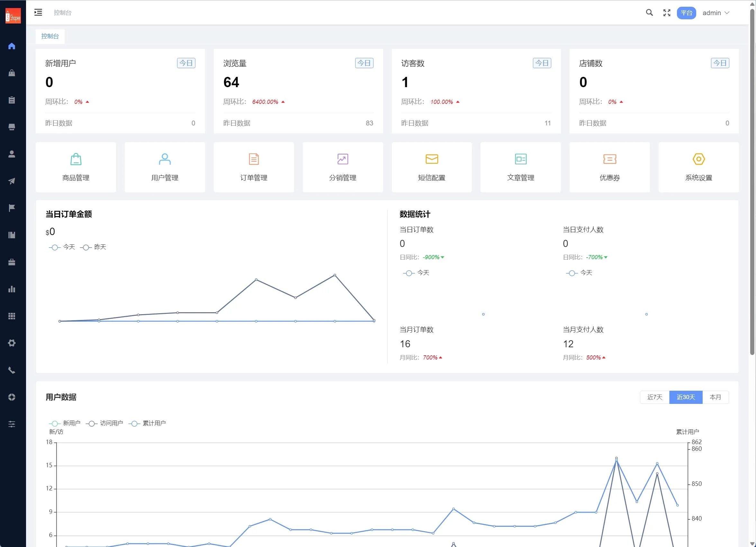Open the 商品管理 shortcut card
Screen dimensions: 756x547
pyautogui.click(x=76, y=167)
